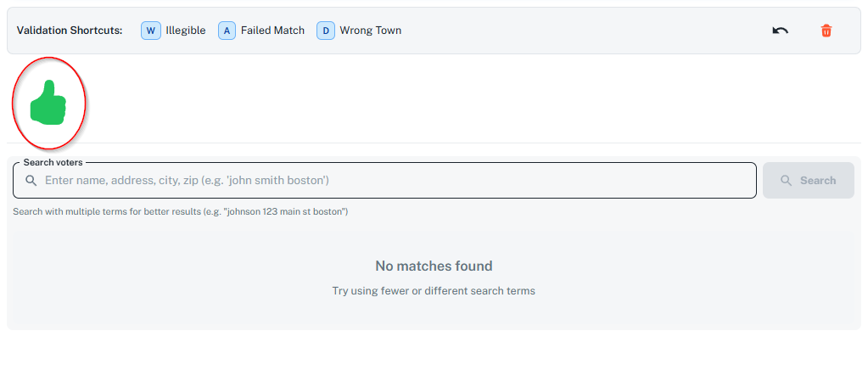The width and height of the screenshot is (868, 370).
Task: Click the "Try using fewer" suggestion text
Action: [434, 291]
